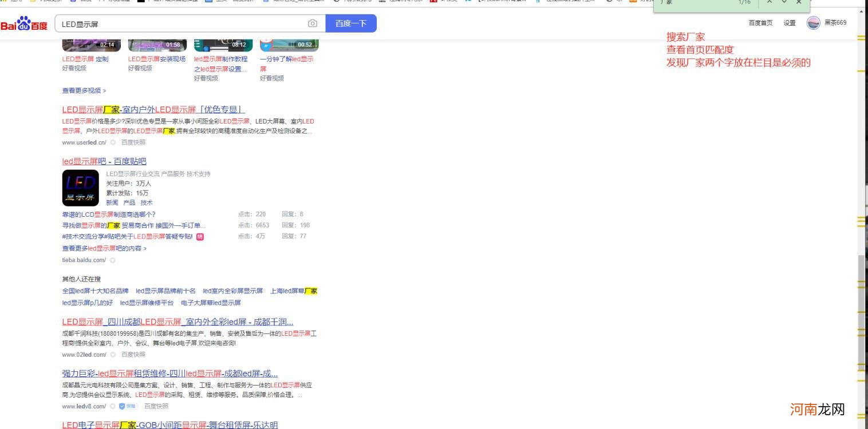
Task: Click into the LED显示屏 search box
Action: (x=183, y=24)
